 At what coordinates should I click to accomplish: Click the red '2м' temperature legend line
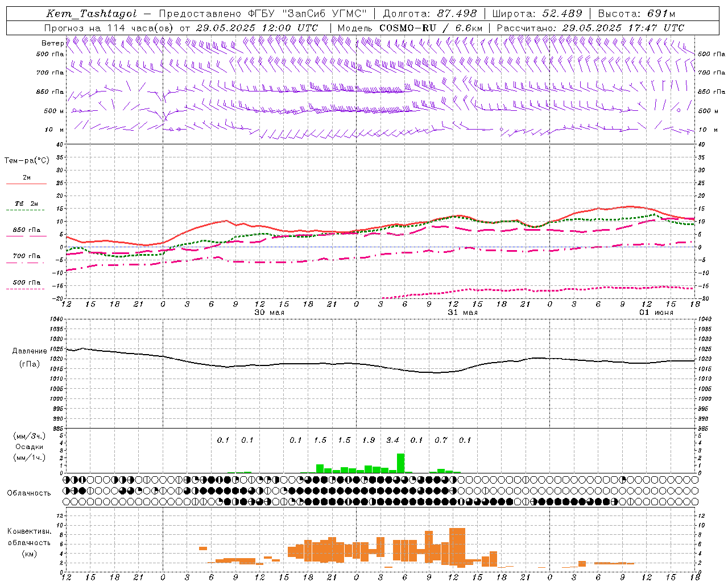pyautogui.click(x=26, y=184)
